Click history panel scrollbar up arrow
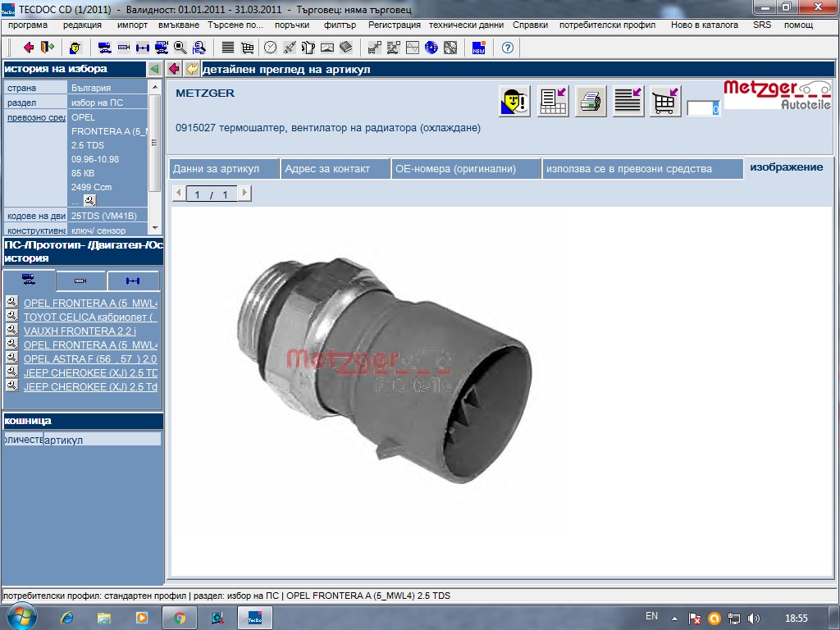Screen dimensions: 840x630 pyautogui.click(x=155, y=87)
